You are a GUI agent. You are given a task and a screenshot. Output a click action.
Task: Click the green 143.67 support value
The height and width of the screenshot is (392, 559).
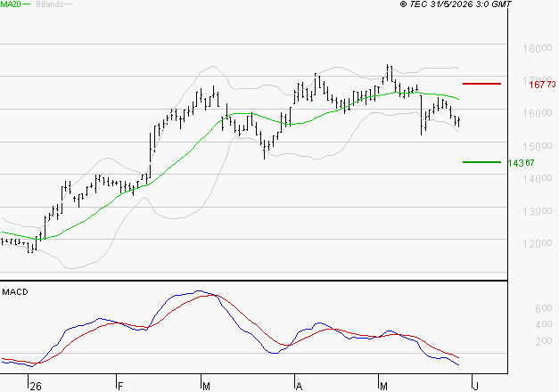(x=521, y=163)
